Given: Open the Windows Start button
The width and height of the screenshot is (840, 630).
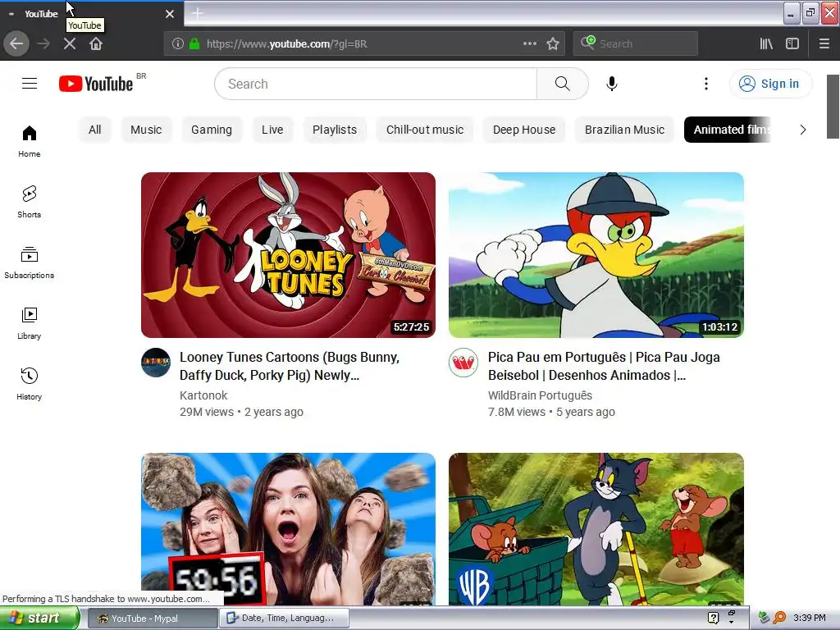Looking at the screenshot, I should pyautogui.click(x=39, y=619).
